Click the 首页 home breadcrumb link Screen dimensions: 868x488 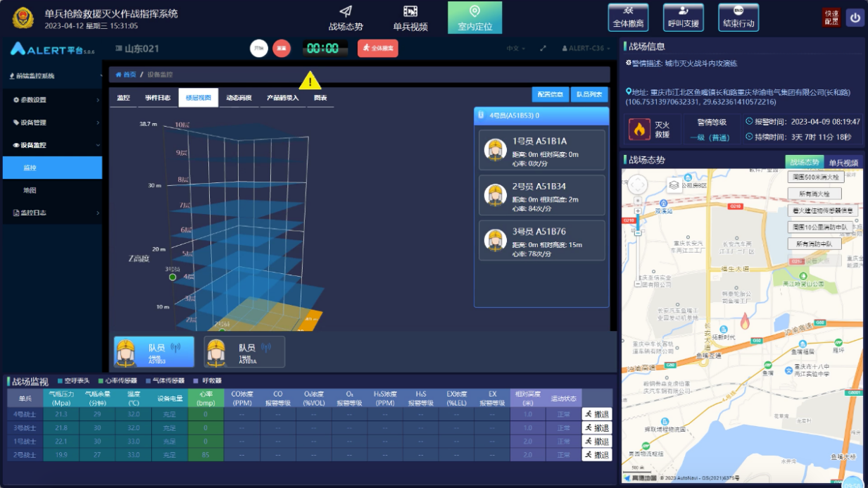127,75
